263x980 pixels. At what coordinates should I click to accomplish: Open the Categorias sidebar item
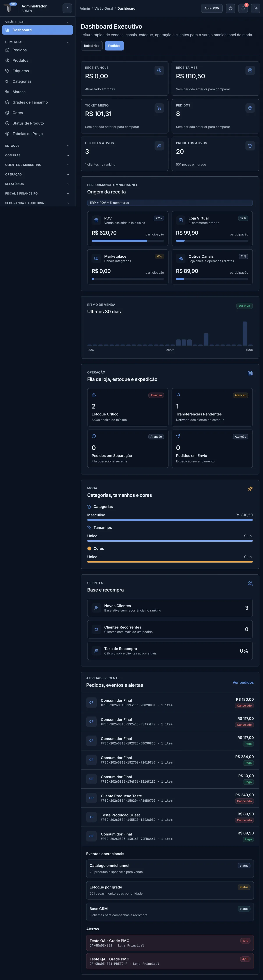point(37,81)
